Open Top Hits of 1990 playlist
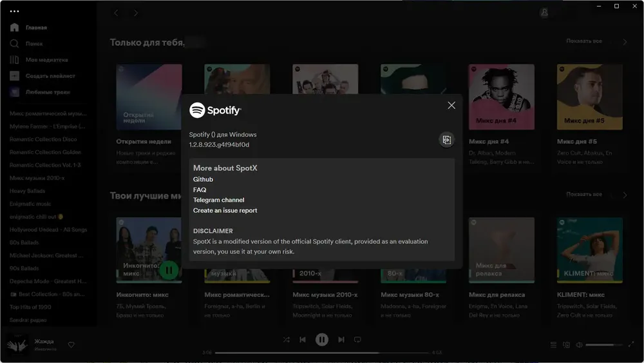 [30, 307]
